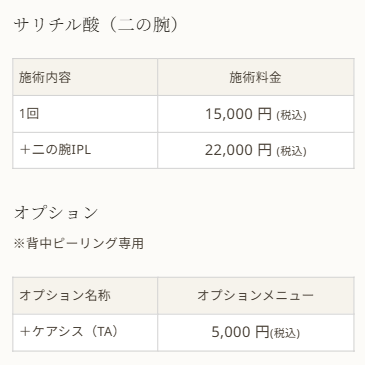Click the (税込) label beside 15,000 円

point(291,115)
